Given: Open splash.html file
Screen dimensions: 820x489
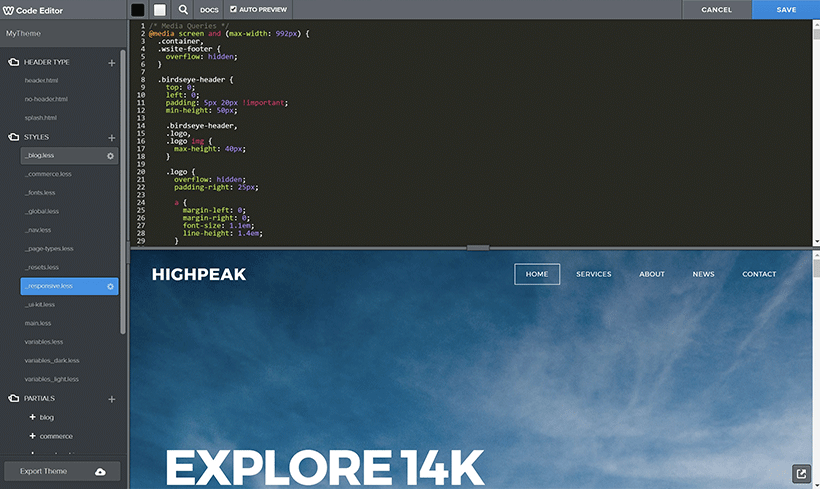Looking at the screenshot, I should tap(40, 118).
